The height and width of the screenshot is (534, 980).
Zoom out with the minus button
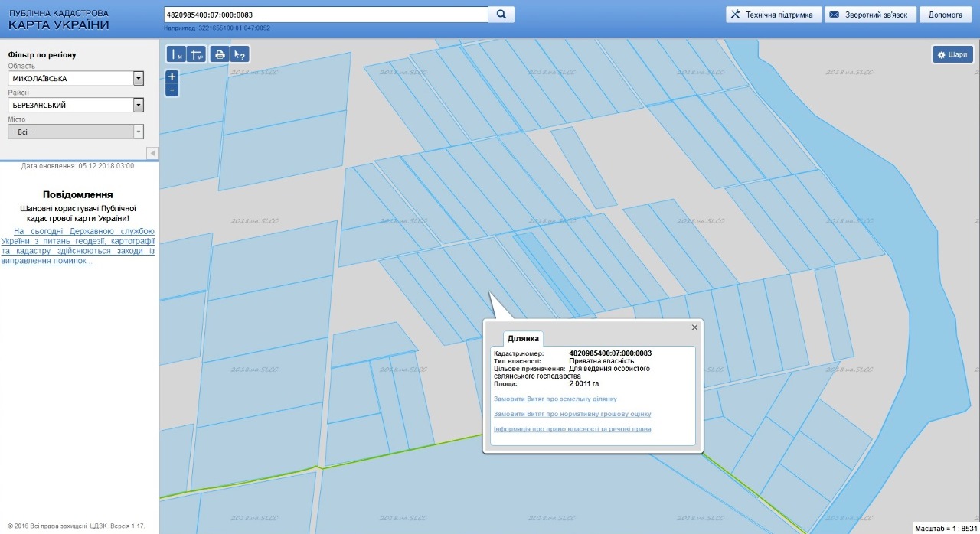tap(172, 90)
